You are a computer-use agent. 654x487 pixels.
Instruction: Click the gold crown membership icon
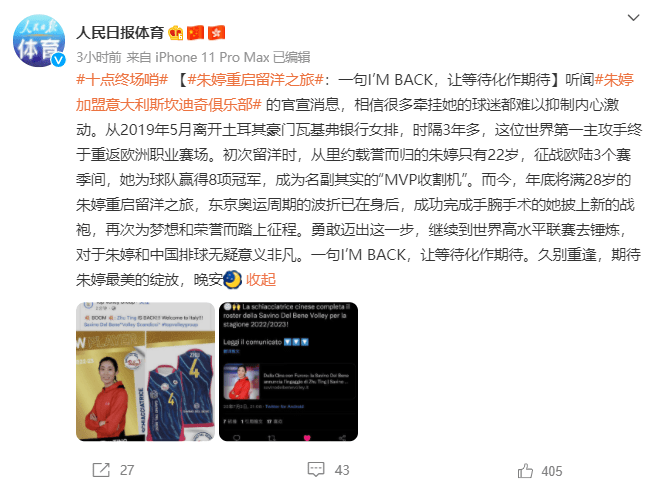[x=176, y=33]
